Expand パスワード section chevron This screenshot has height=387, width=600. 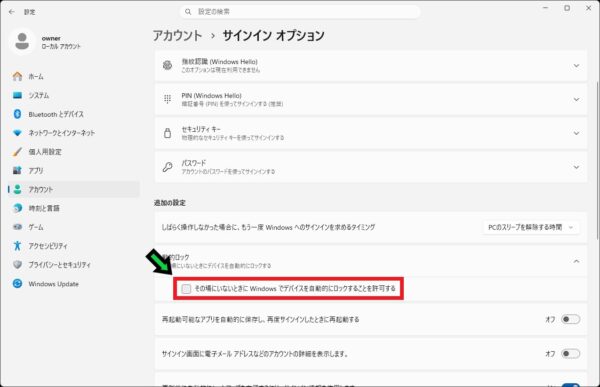576,167
